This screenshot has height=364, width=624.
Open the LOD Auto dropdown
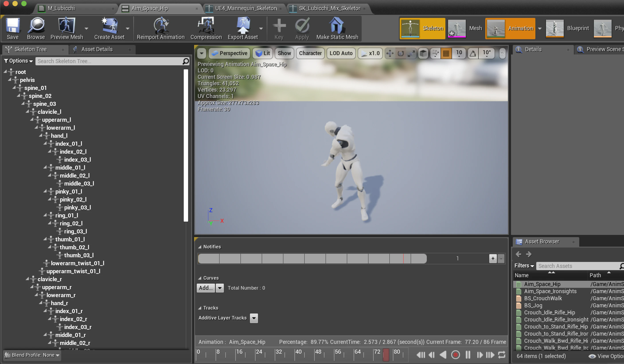pos(341,53)
